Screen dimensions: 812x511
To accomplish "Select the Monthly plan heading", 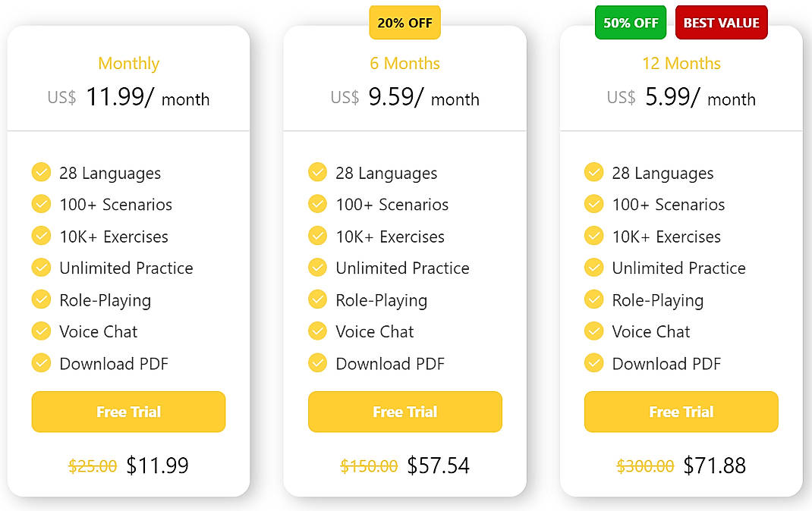I will coord(128,64).
